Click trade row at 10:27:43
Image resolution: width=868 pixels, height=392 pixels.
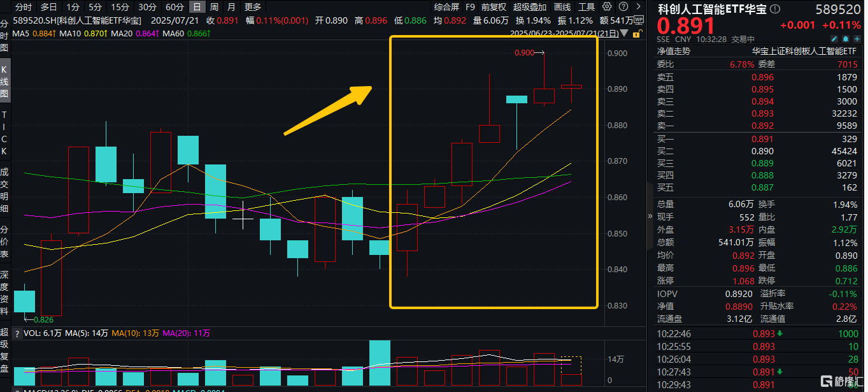758,372
